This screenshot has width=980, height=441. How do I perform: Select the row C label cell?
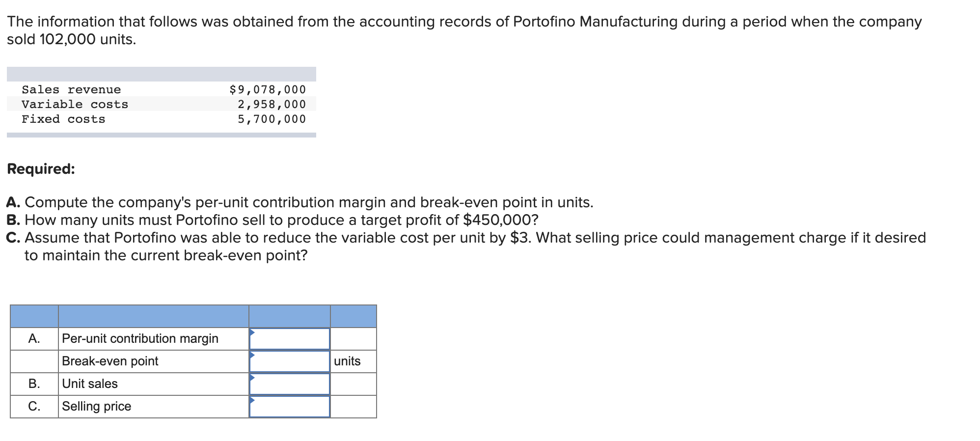[34, 407]
